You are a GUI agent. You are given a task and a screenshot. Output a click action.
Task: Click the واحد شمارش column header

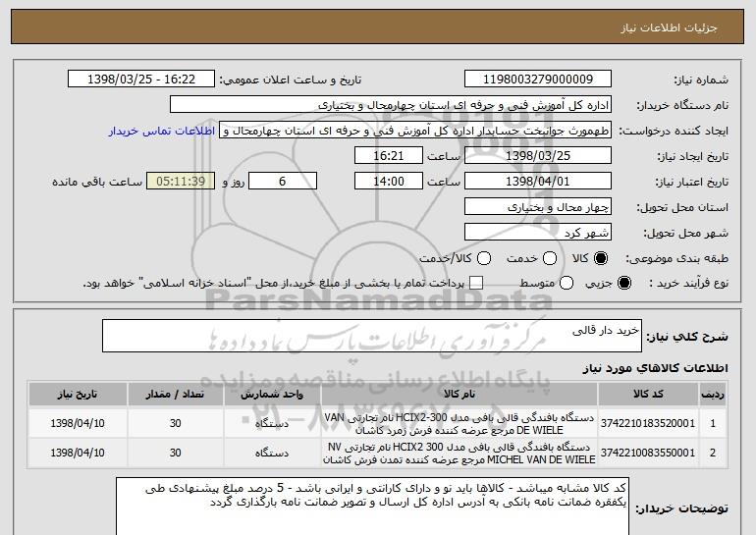(x=272, y=395)
